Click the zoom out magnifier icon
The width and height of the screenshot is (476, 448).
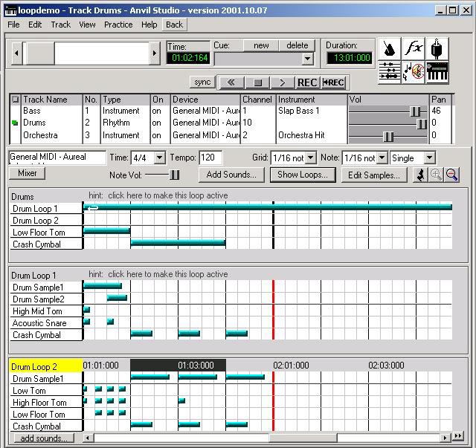[x=451, y=175]
